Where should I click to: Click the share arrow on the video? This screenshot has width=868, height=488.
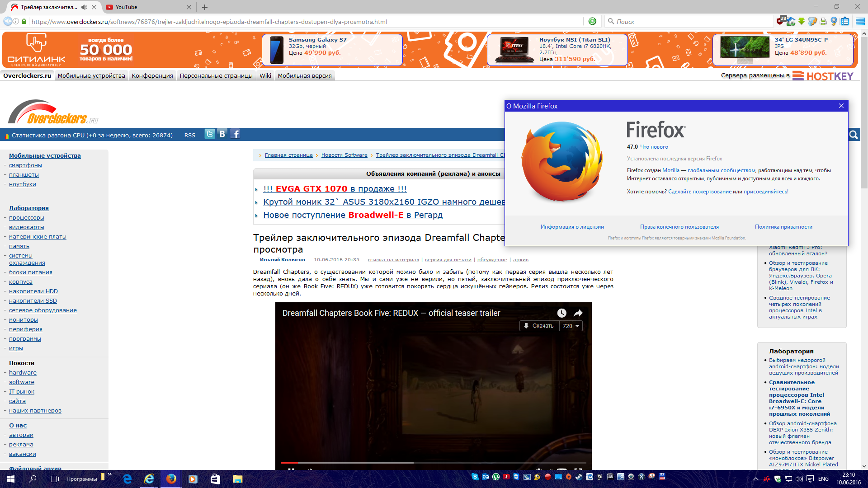(578, 313)
